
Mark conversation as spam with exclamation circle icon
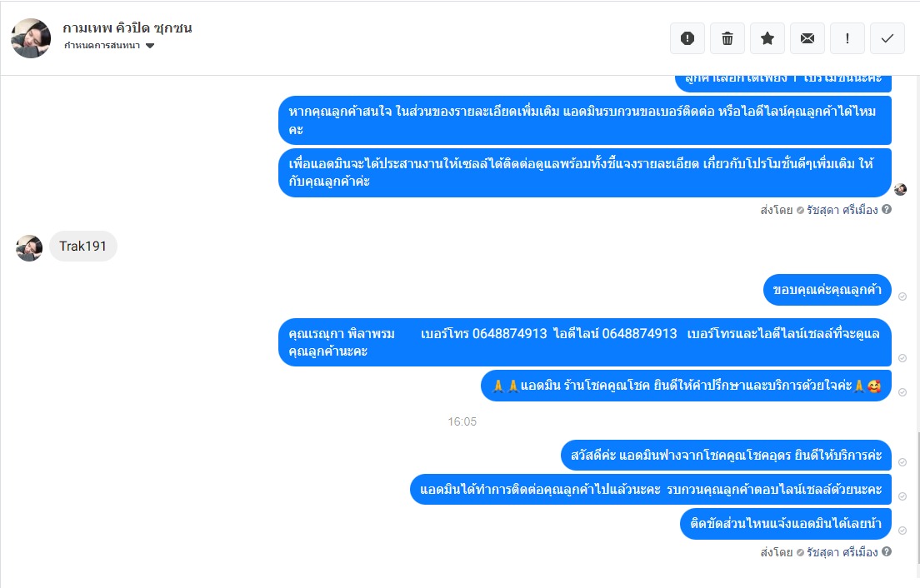coord(687,38)
